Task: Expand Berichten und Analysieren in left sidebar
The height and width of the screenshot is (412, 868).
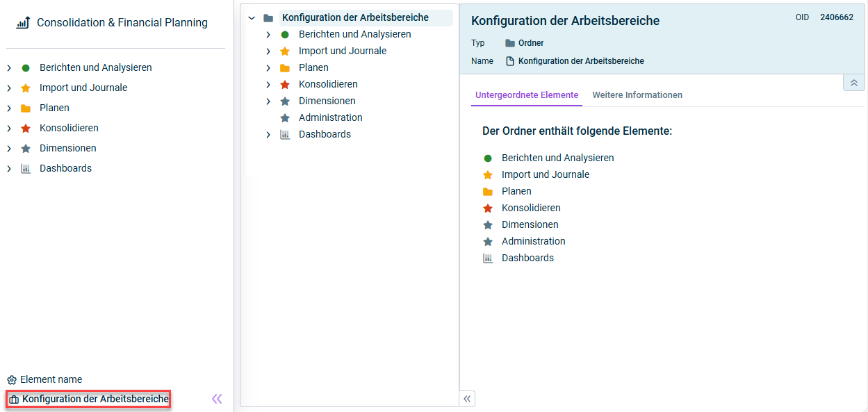Action: click(x=9, y=68)
